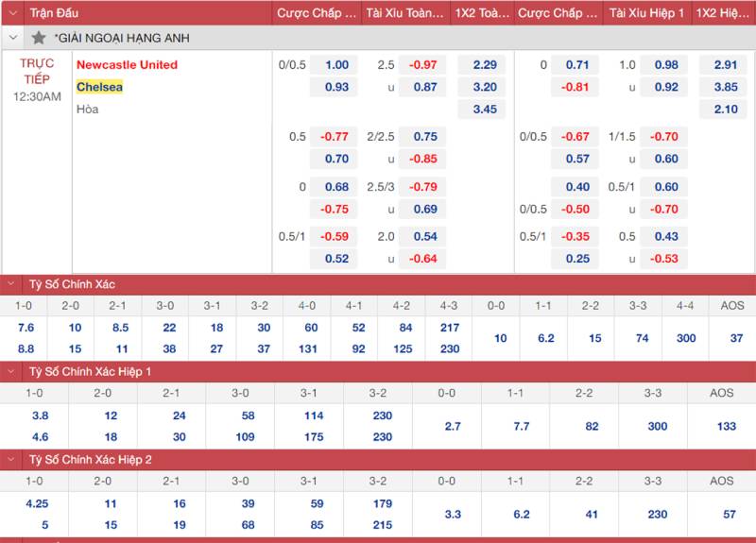Choose Newcastle handicap 0/0.5 odds 1.00
This screenshot has width=756, height=543.
[336, 65]
